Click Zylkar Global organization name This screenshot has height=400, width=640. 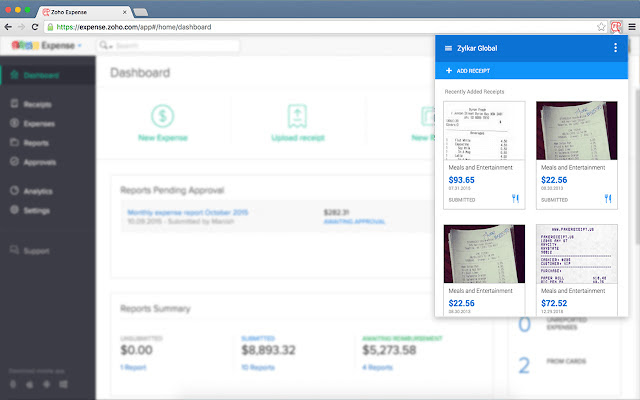(477, 48)
